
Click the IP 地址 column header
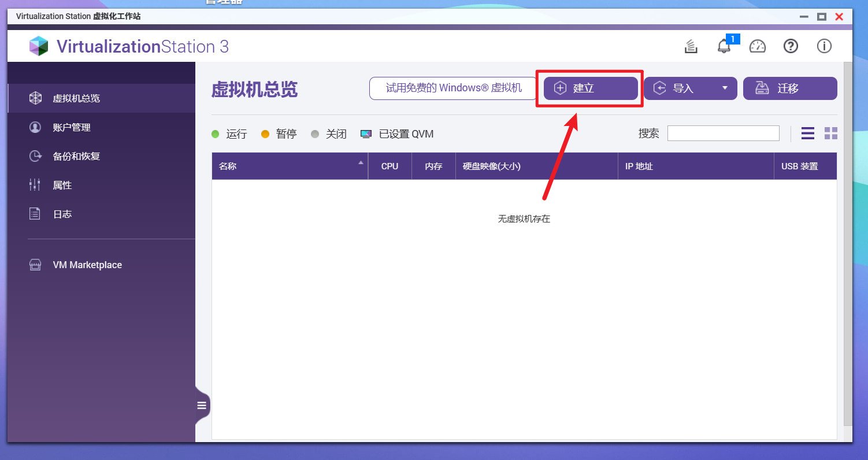point(696,166)
